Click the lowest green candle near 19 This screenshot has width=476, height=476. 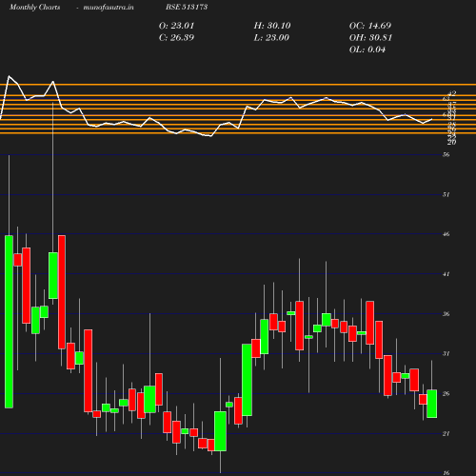(220, 431)
